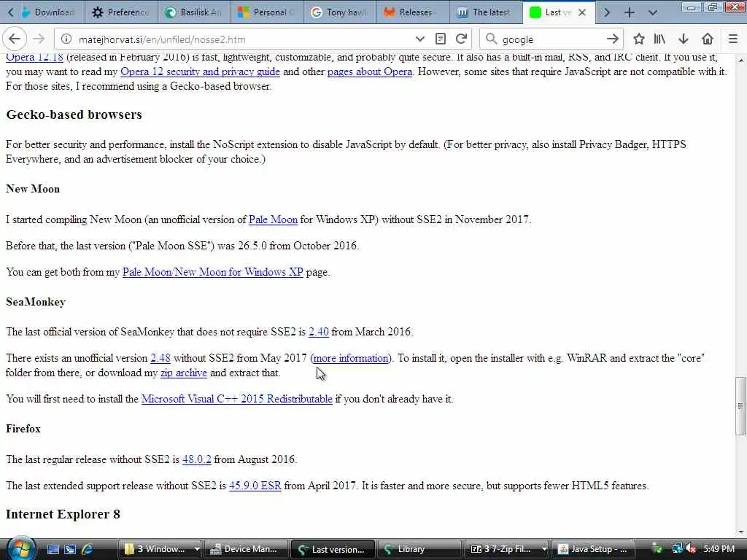Switch to the Preferences tab
The height and width of the screenshot is (560, 747).
point(122,12)
